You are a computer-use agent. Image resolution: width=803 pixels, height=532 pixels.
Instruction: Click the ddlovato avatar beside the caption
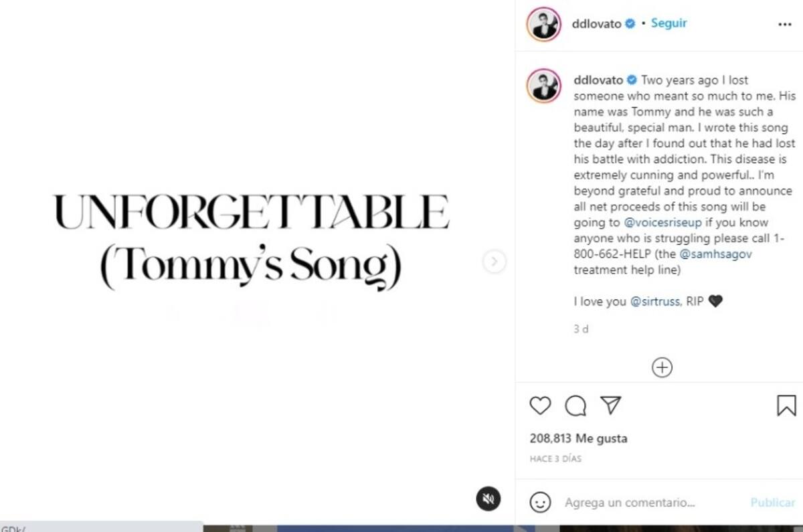point(543,85)
